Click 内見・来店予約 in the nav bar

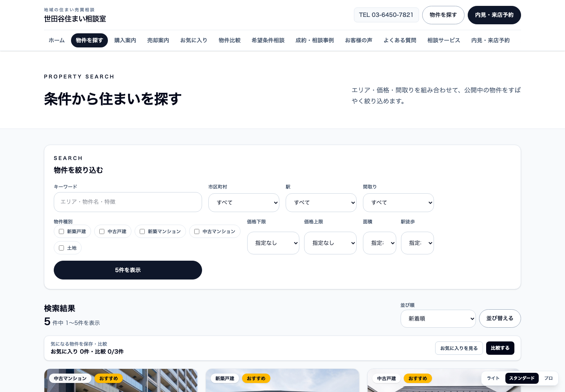click(x=490, y=40)
